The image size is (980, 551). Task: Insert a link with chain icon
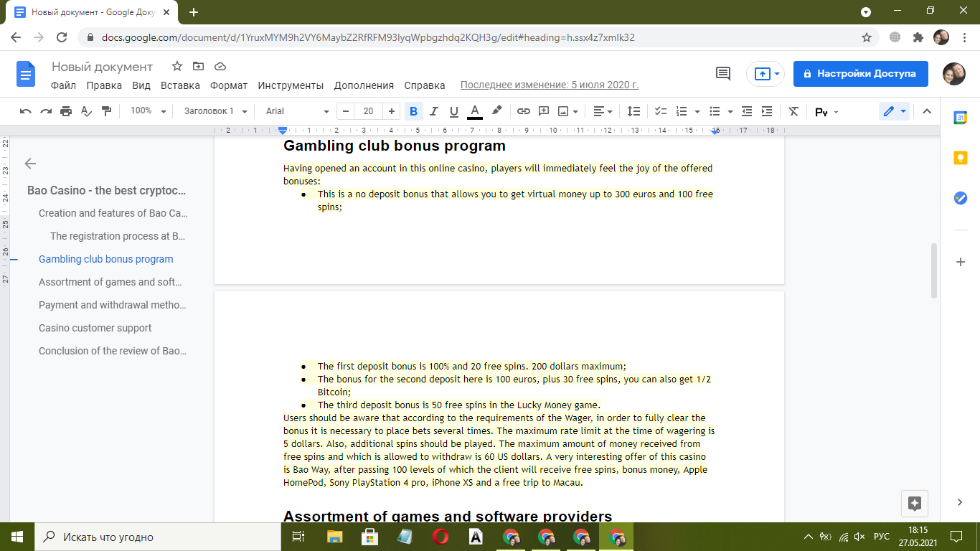[x=524, y=111]
